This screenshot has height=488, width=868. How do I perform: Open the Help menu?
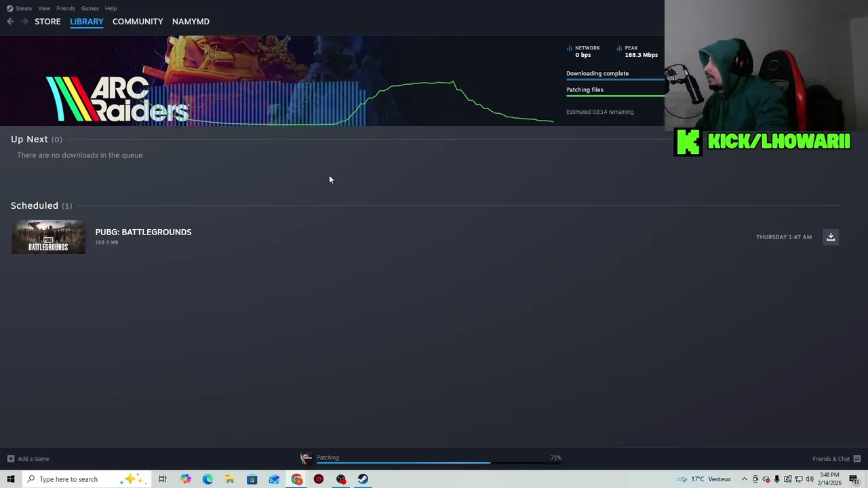pos(111,8)
